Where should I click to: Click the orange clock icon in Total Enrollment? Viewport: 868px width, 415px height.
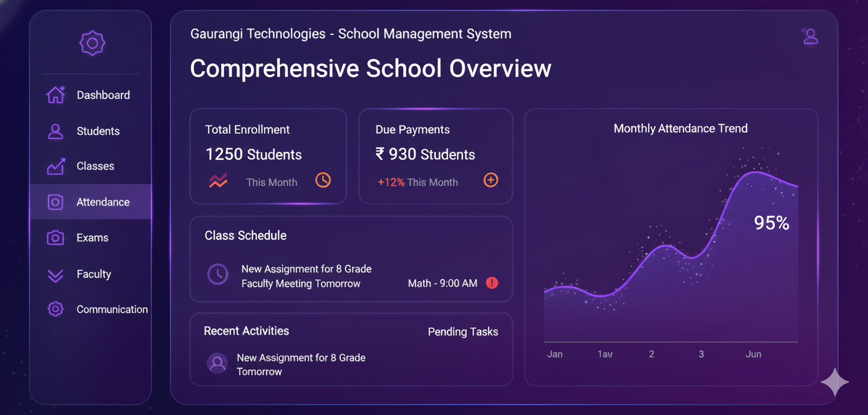click(323, 180)
